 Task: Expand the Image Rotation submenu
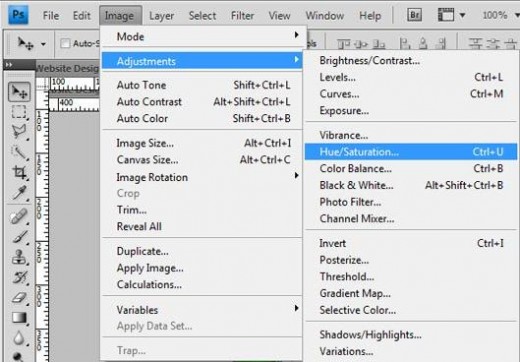pyautogui.click(x=202, y=177)
